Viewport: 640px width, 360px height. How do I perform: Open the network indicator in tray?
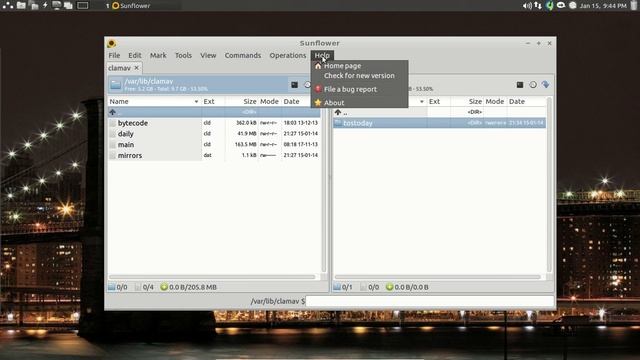pyautogui.click(x=538, y=5)
